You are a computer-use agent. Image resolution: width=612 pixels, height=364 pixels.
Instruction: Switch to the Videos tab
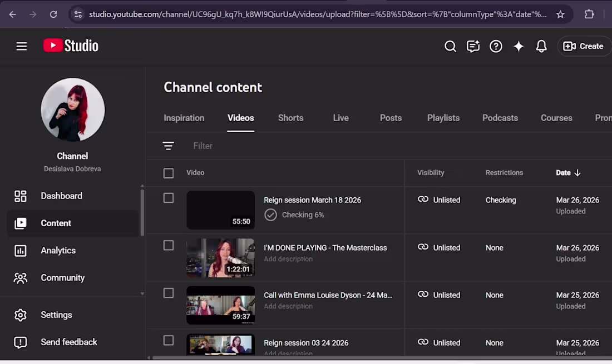(240, 118)
